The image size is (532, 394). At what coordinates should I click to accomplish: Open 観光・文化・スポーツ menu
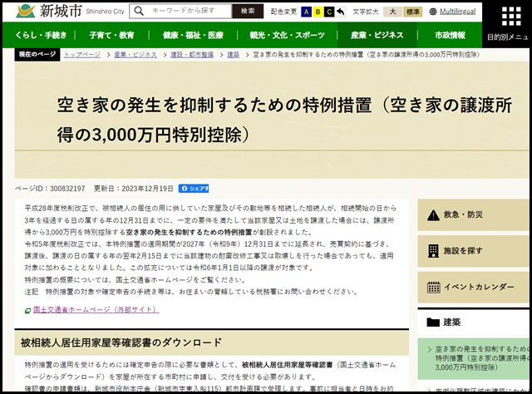(x=287, y=35)
